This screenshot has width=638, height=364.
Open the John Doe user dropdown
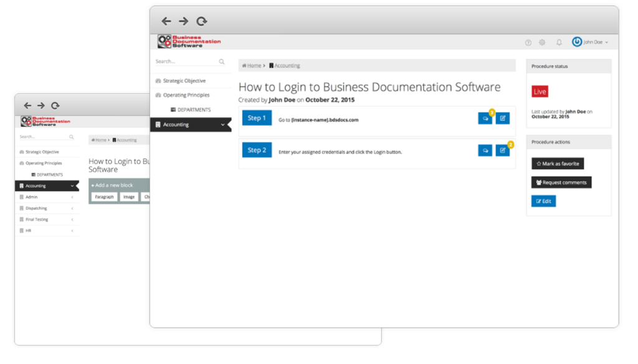pyautogui.click(x=589, y=42)
